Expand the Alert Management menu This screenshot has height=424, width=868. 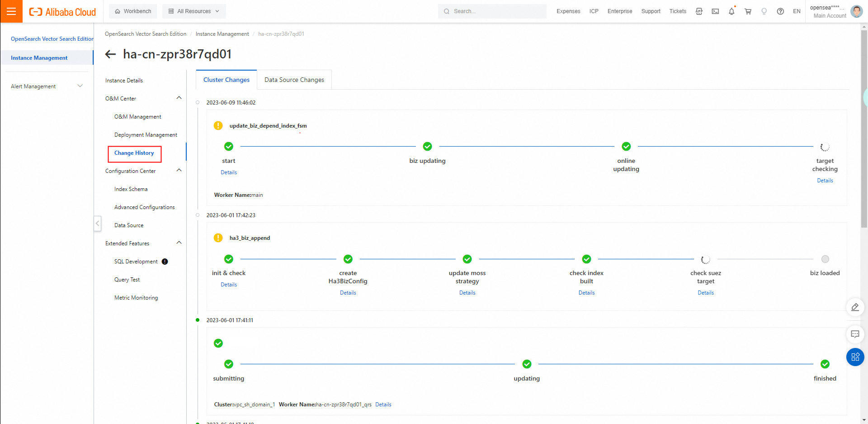tap(80, 86)
